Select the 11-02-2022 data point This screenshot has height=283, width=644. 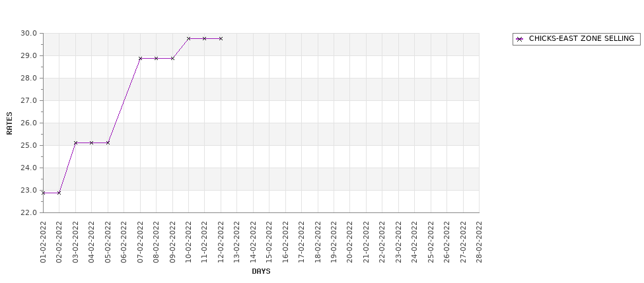[205, 38]
